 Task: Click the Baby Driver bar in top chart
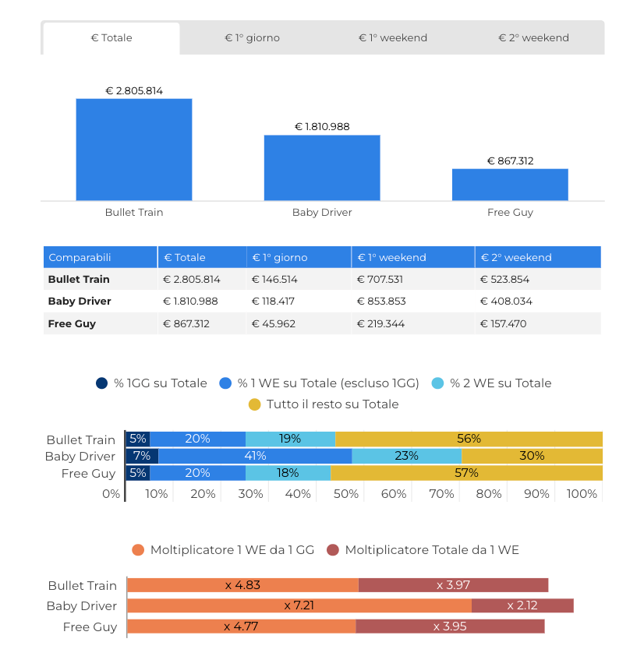[322, 168]
